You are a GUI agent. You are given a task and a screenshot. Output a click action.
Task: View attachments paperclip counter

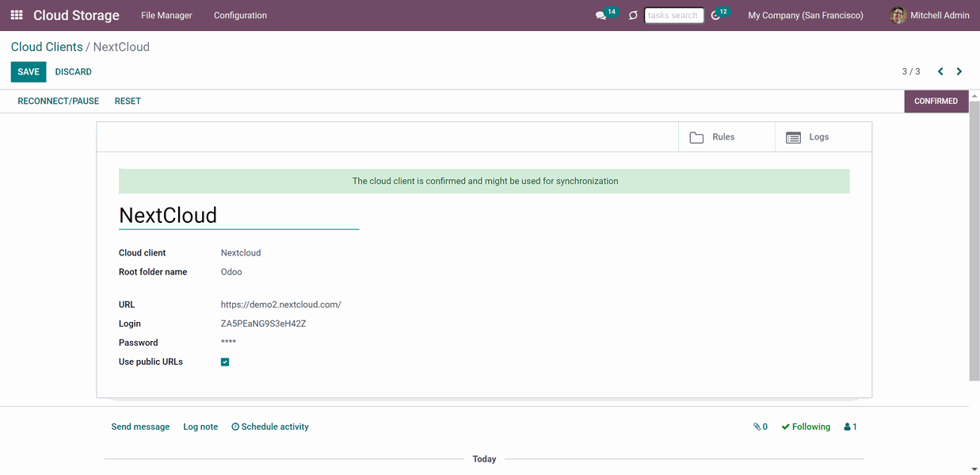click(761, 427)
